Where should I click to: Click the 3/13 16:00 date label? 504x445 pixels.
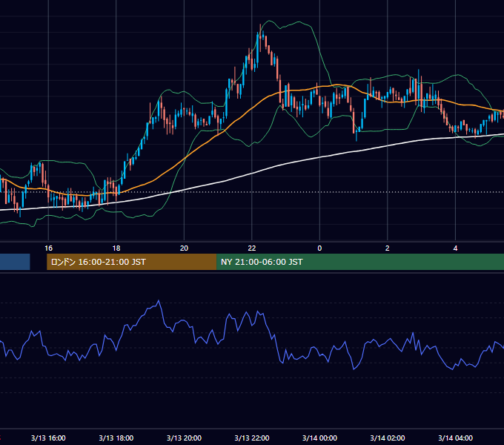pyautogui.click(x=48, y=438)
